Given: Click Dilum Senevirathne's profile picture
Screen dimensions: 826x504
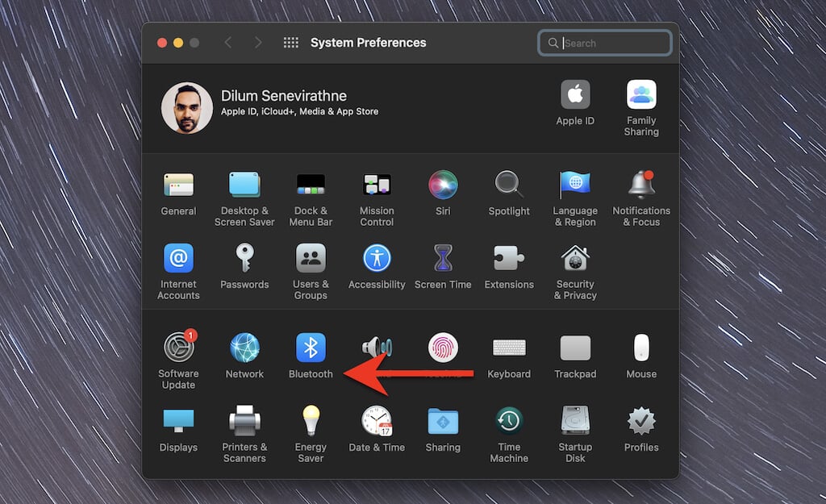Looking at the screenshot, I should (187, 107).
